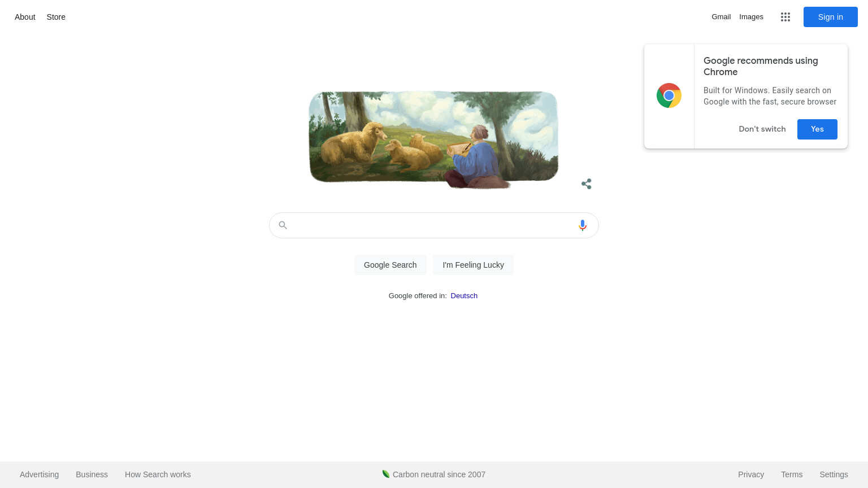Click the blue Sign in button

pos(831,17)
